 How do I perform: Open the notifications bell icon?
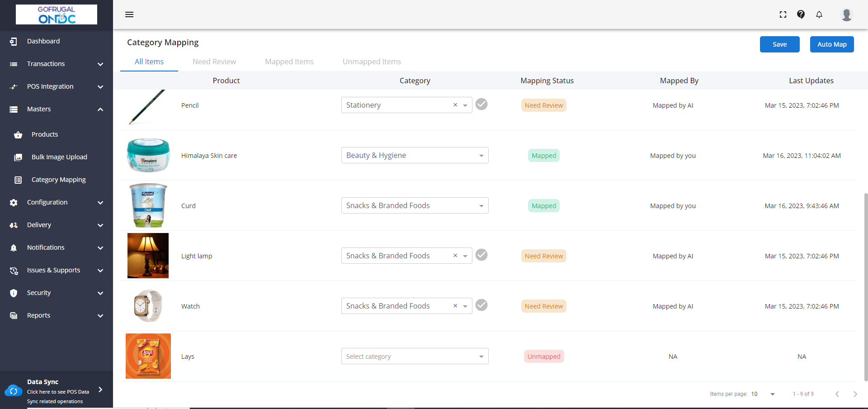coord(819,14)
